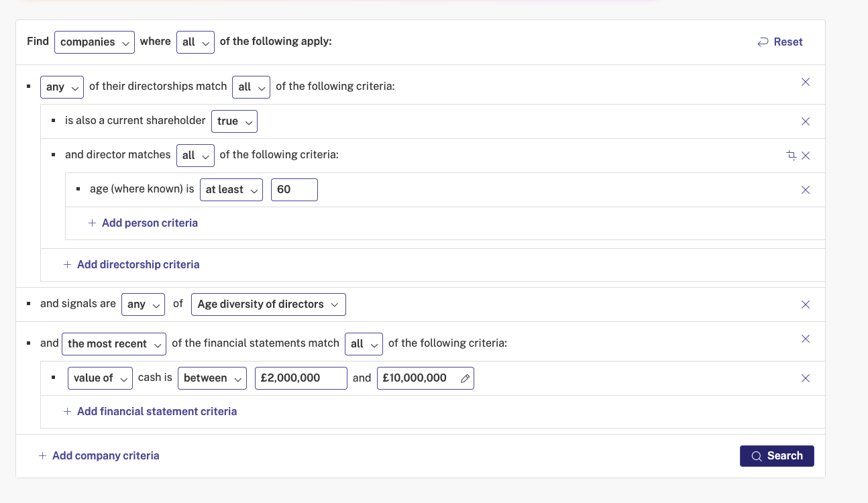
Task: Remove the age (where known) criterion
Action: click(806, 190)
